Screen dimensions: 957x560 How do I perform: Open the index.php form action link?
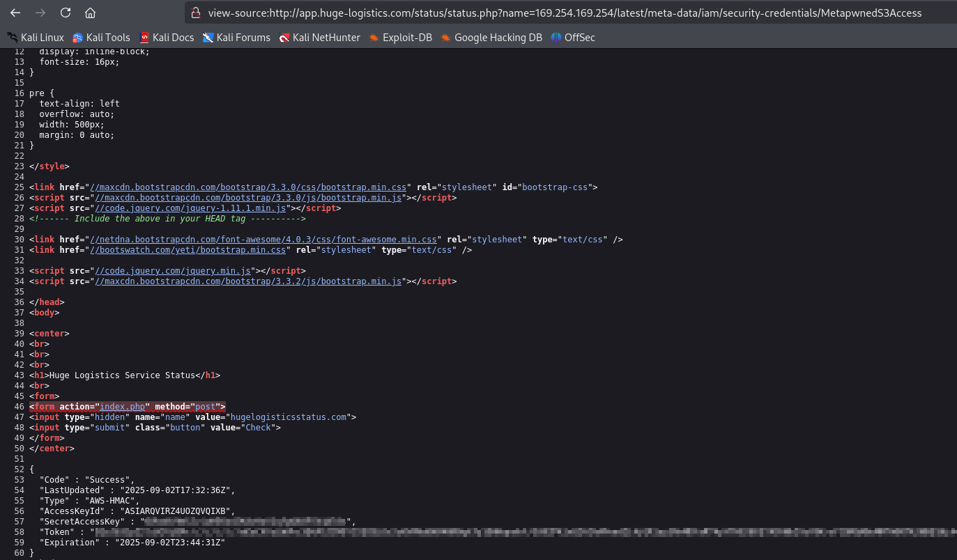click(x=122, y=407)
